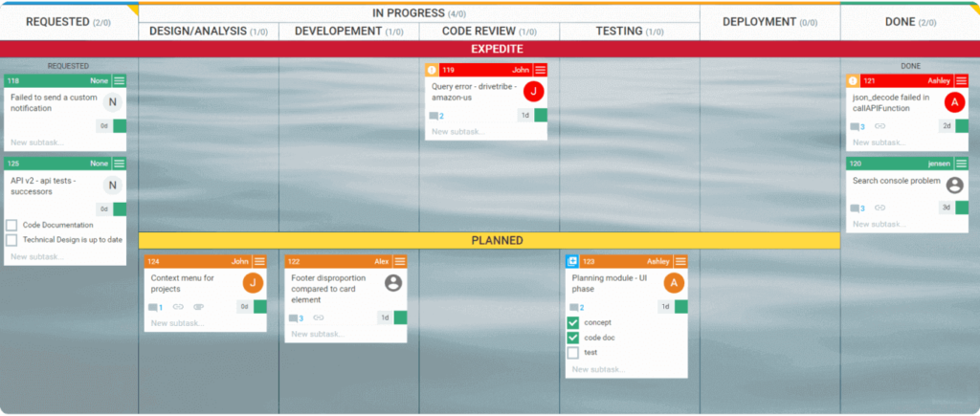Click John's avatar on Context menu card
The width and height of the screenshot is (980, 416).
pyautogui.click(x=253, y=283)
